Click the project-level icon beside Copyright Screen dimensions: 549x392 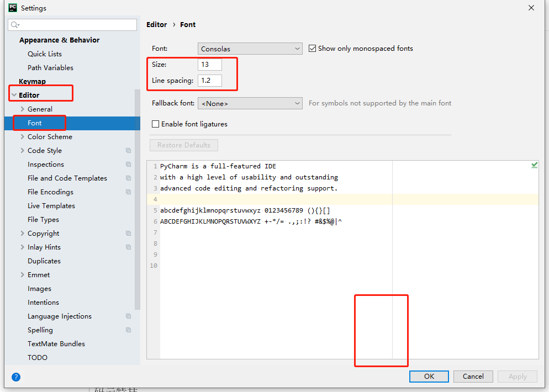pos(129,233)
